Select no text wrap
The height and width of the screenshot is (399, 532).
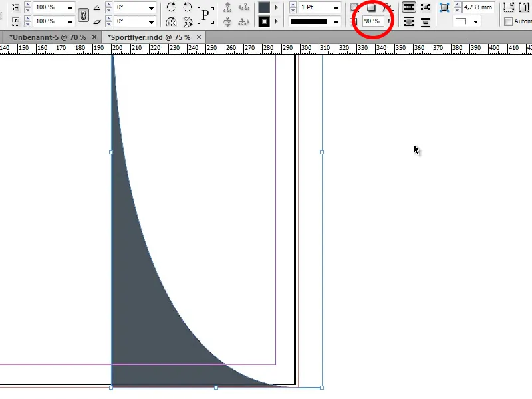409,7
